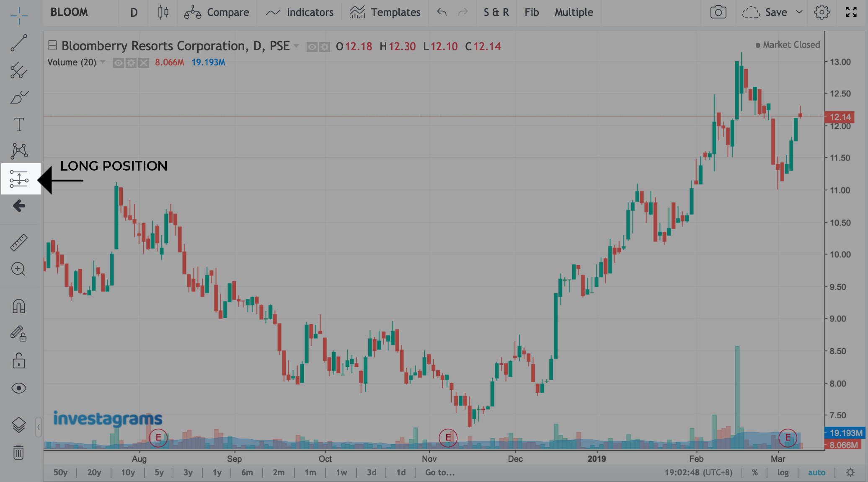Open bottom-right axis settings gear

tap(850, 472)
